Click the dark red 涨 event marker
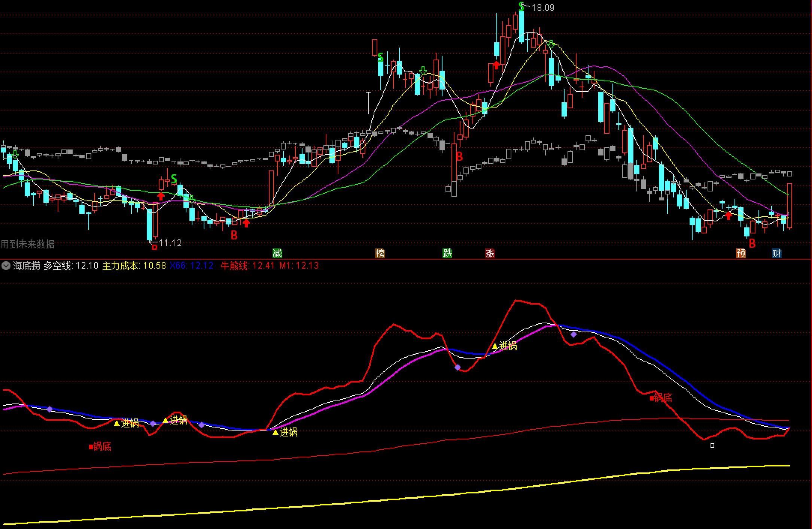 [x=490, y=253]
